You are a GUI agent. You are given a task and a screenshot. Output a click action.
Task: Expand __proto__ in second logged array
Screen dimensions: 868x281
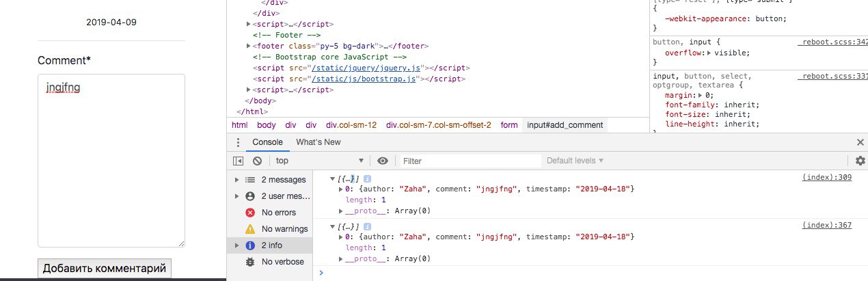point(341,258)
